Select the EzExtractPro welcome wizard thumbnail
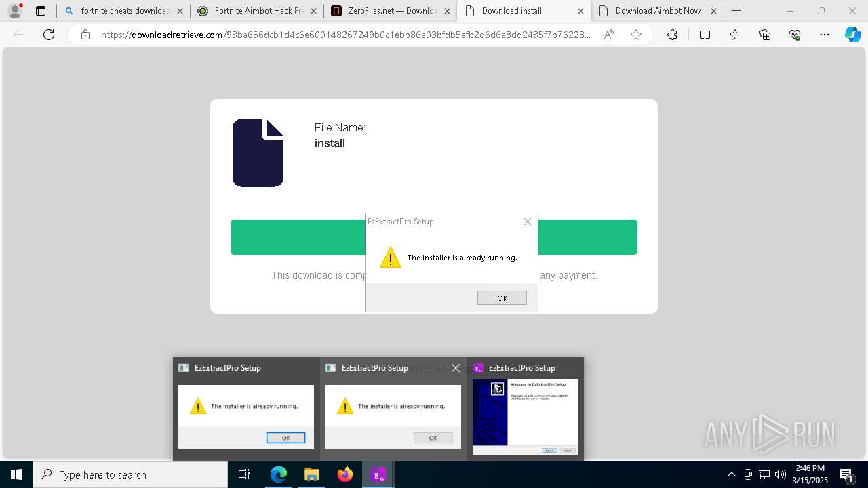 click(x=526, y=417)
